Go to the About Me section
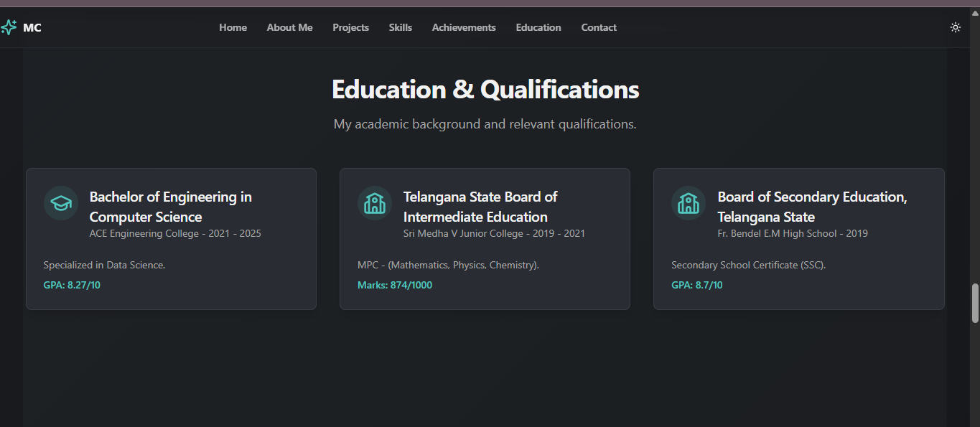Image resolution: width=980 pixels, height=427 pixels. coord(289,27)
